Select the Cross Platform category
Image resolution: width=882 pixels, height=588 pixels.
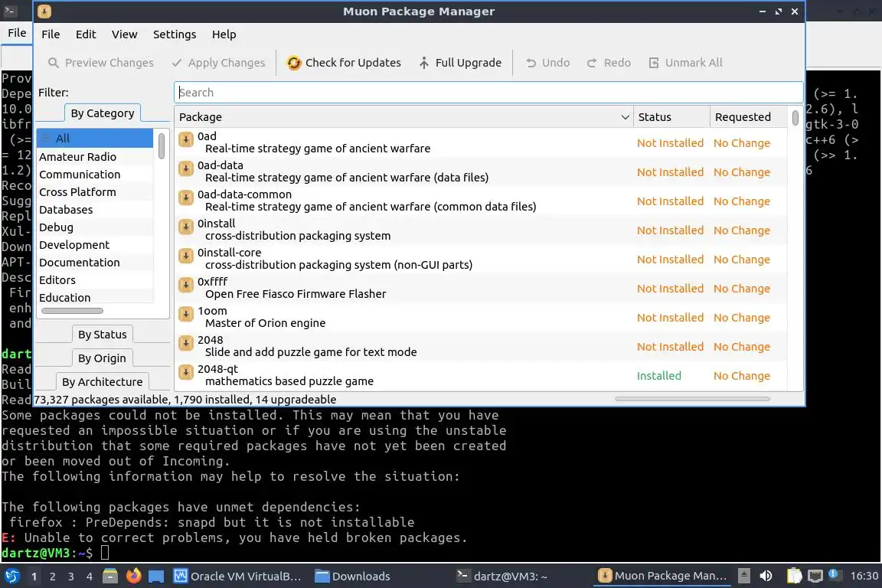(x=94, y=192)
